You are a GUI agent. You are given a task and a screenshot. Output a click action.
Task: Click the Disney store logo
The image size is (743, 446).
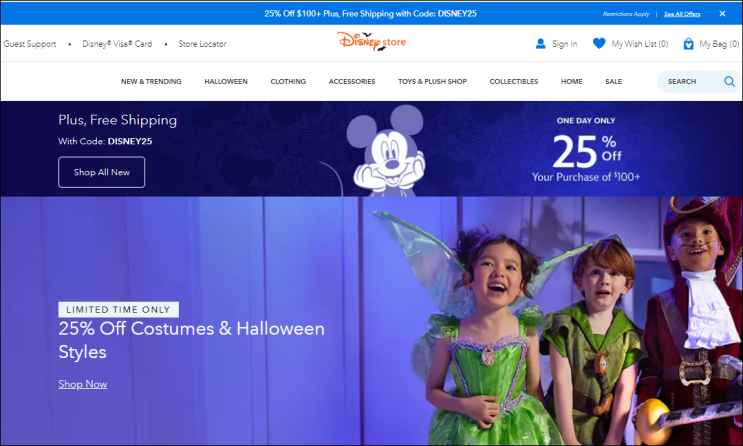click(371, 42)
